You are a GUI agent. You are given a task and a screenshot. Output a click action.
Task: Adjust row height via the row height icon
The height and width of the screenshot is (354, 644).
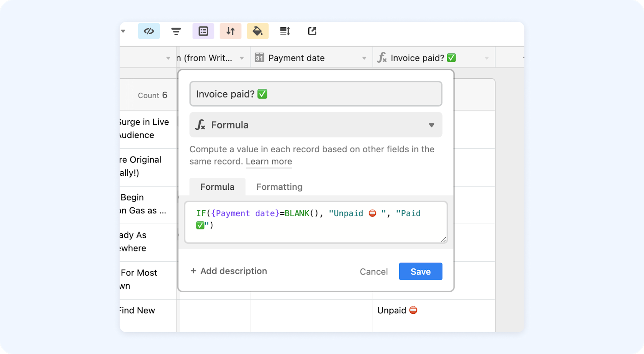[284, 31]
